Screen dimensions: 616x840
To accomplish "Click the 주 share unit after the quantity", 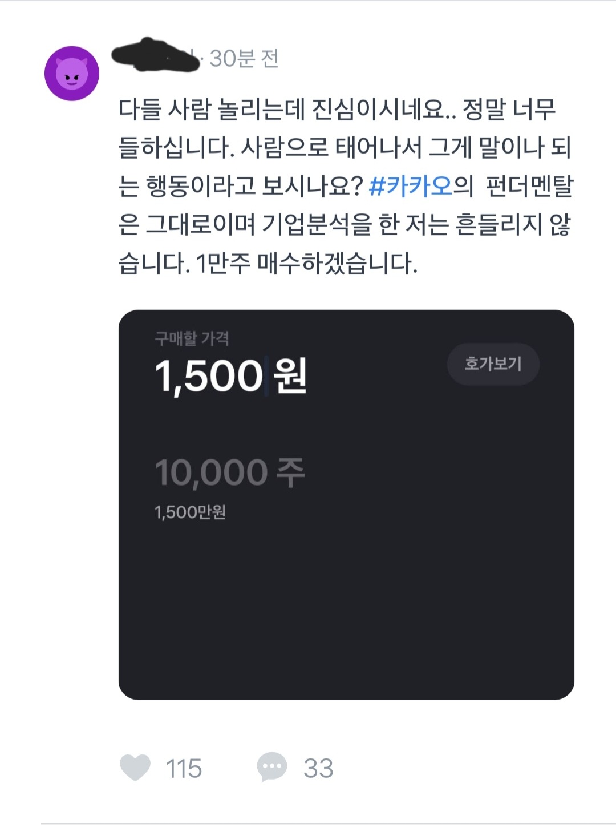I will tap(291, 472).
